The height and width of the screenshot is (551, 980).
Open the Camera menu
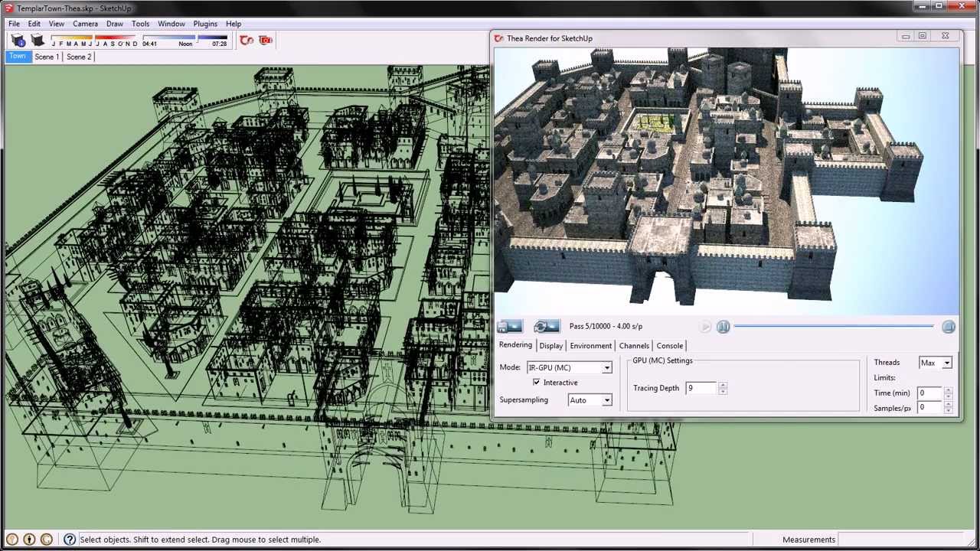coord(85,24)
